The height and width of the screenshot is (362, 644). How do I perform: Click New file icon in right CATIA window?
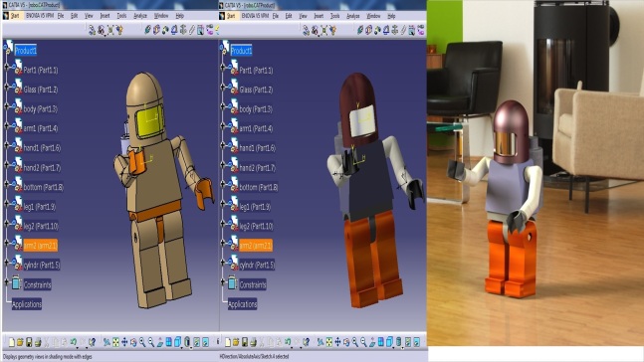tap(228, 342)
